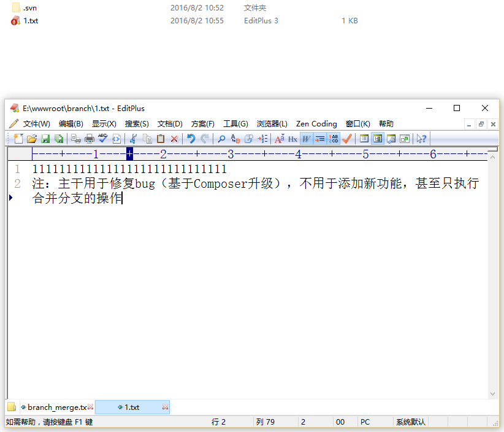Image resolution: width=504 pixels, height=432 pixels.
Task: Click PC line-ending indicator in status bar
Action: (365, 422)
